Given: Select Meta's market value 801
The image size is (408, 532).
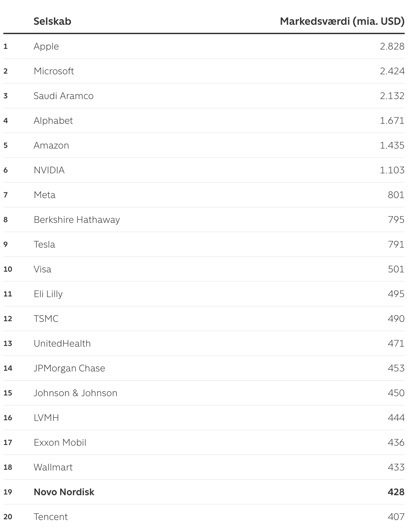Looking at the screenshot, I should 396,195.
